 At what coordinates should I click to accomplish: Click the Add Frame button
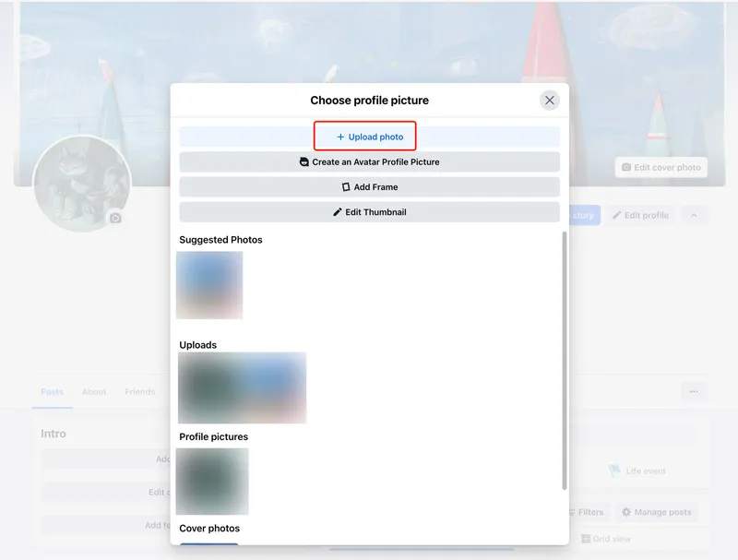click(x=370, y=187)
